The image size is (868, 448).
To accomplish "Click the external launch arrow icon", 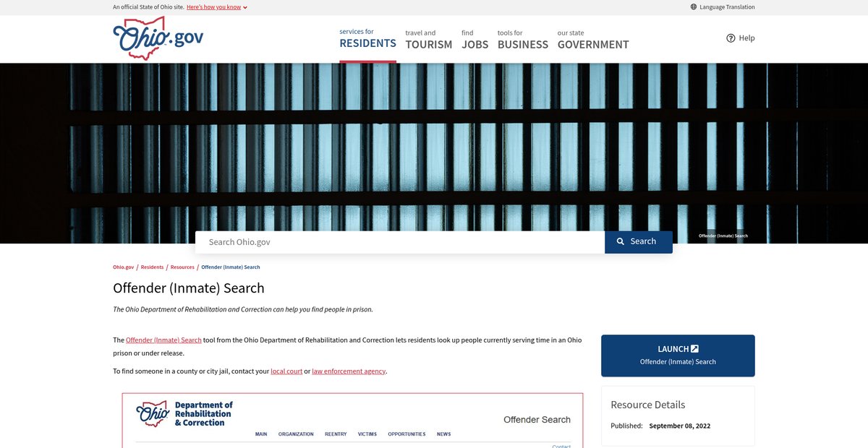I will pyautogui.click(x=695, y=349).
